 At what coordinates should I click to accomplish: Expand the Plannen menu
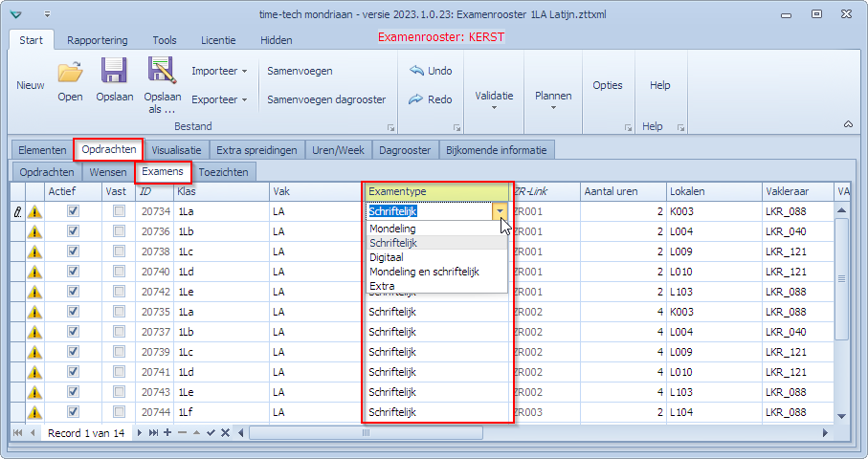pos(553,99)
